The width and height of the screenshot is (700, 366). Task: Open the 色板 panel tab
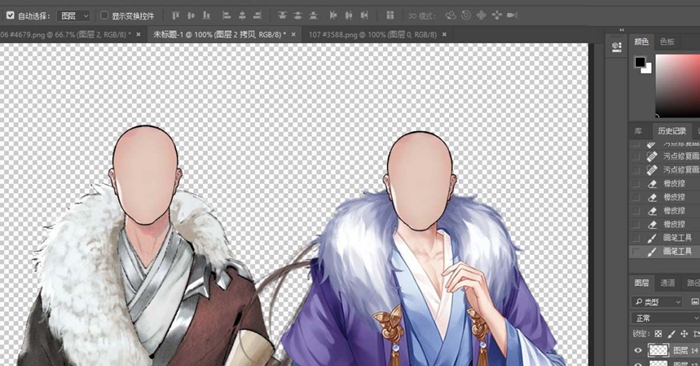[667, 42]
